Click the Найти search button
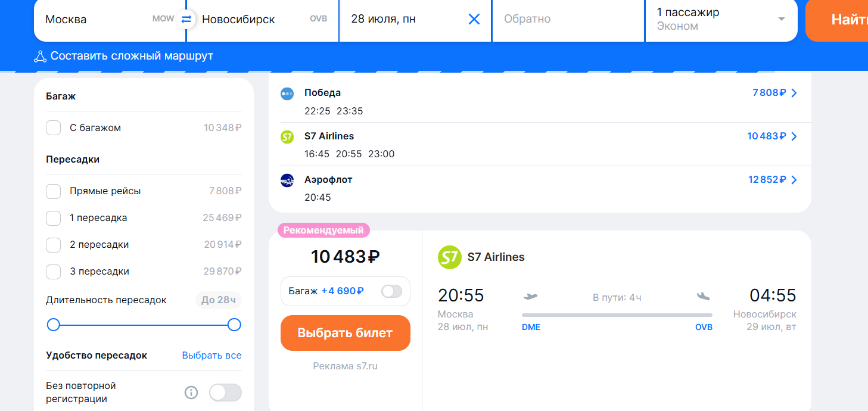Screen dimensions: 868x411 [836, 20]
